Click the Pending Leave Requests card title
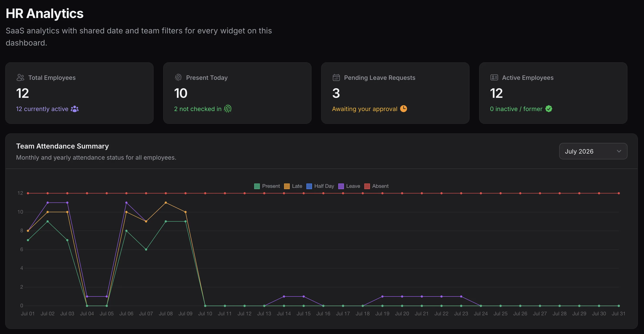644x334 pixels. click(380, 78)
